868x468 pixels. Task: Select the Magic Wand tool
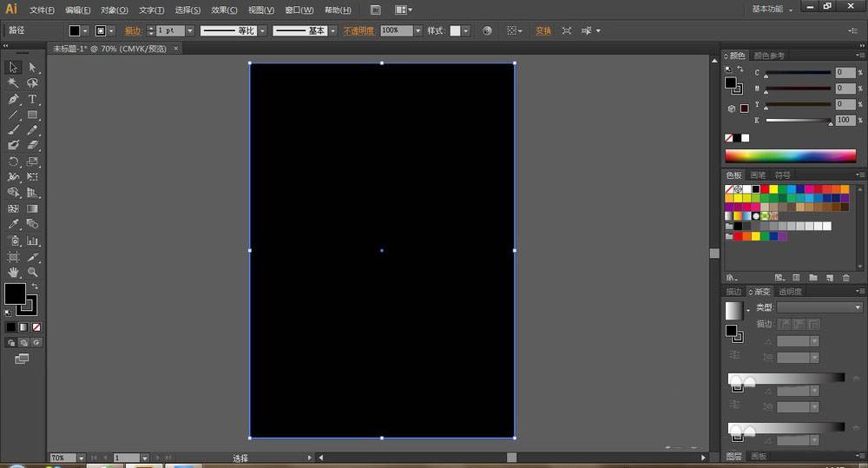[14, 83]
